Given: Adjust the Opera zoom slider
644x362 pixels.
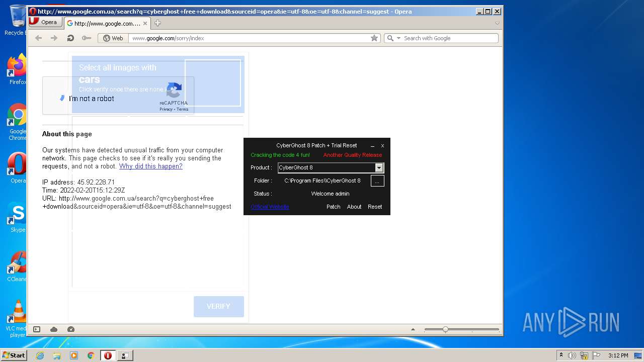Looking at the screenshot, I should 445,330.
